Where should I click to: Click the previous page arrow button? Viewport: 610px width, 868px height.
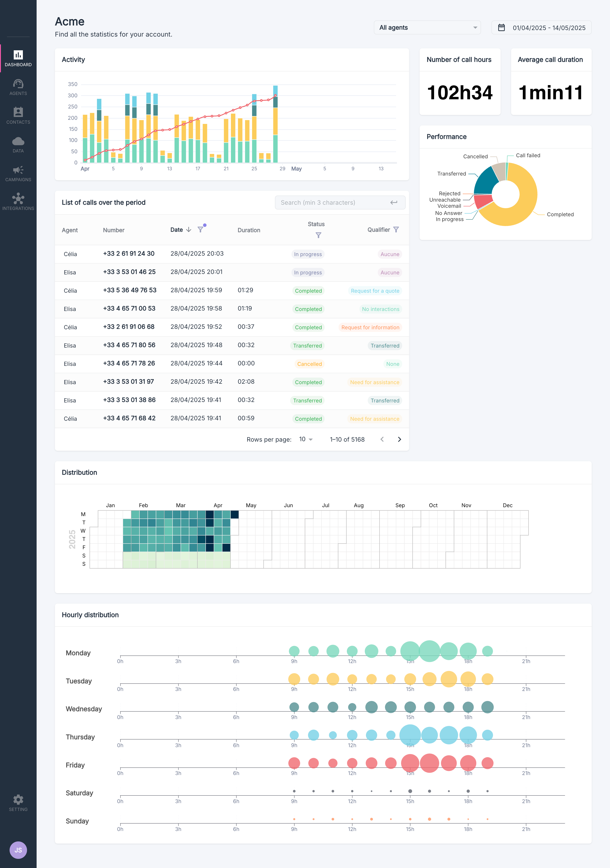click(382, 439)
